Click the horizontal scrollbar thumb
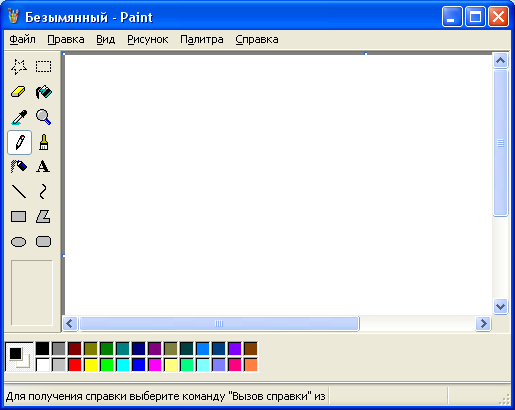 tap(219, 323)
